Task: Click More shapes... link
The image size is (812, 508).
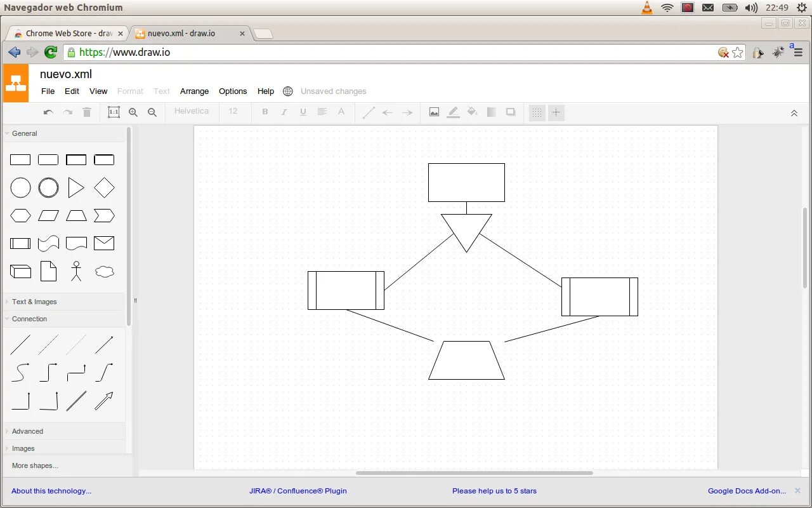Action: [35, 465]
